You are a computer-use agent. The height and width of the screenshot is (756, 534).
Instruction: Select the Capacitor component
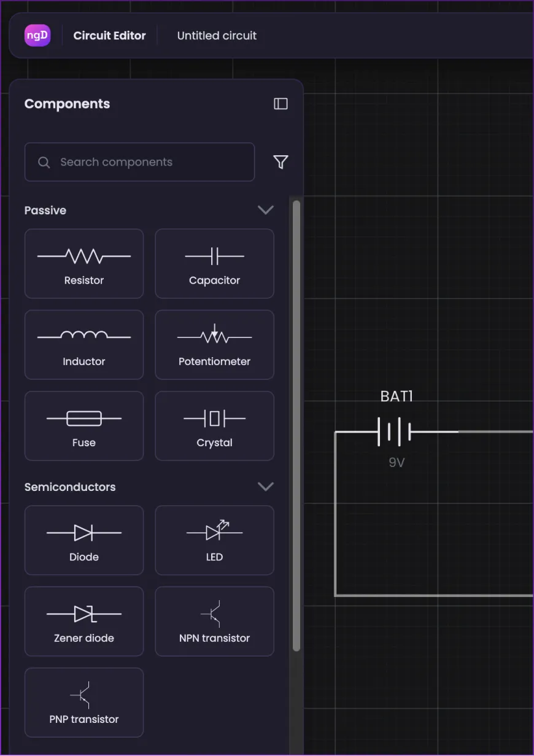click(214, 264)
